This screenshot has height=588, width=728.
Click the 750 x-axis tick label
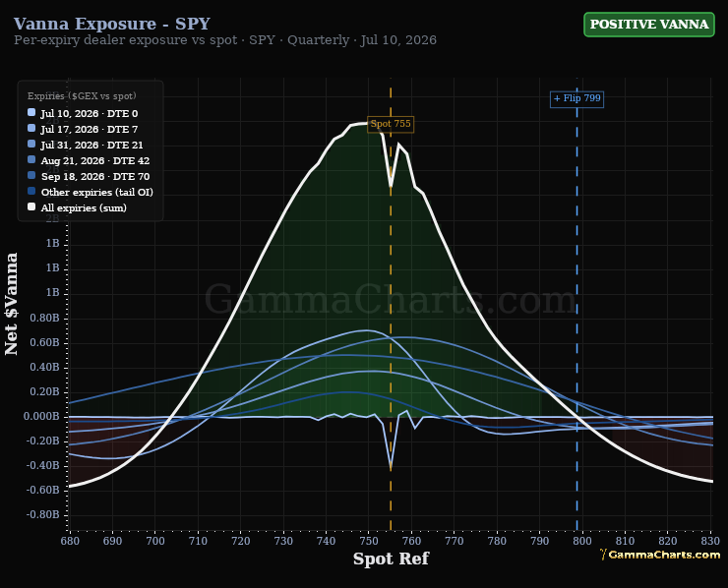[x=369, y=541]
